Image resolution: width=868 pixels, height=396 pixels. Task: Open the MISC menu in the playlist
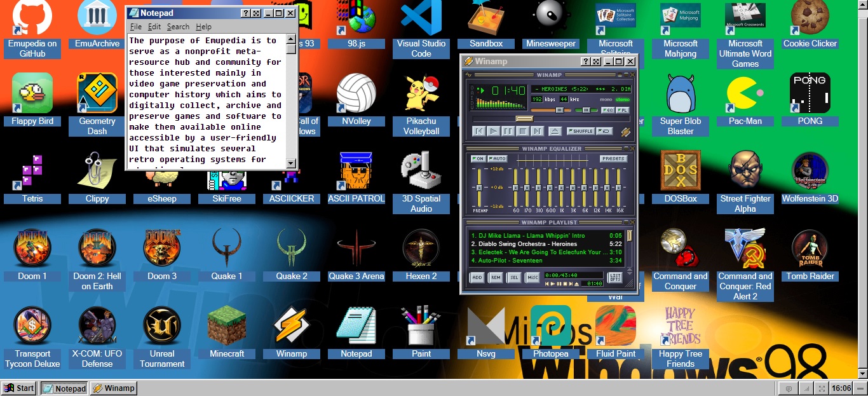(532, 277)
